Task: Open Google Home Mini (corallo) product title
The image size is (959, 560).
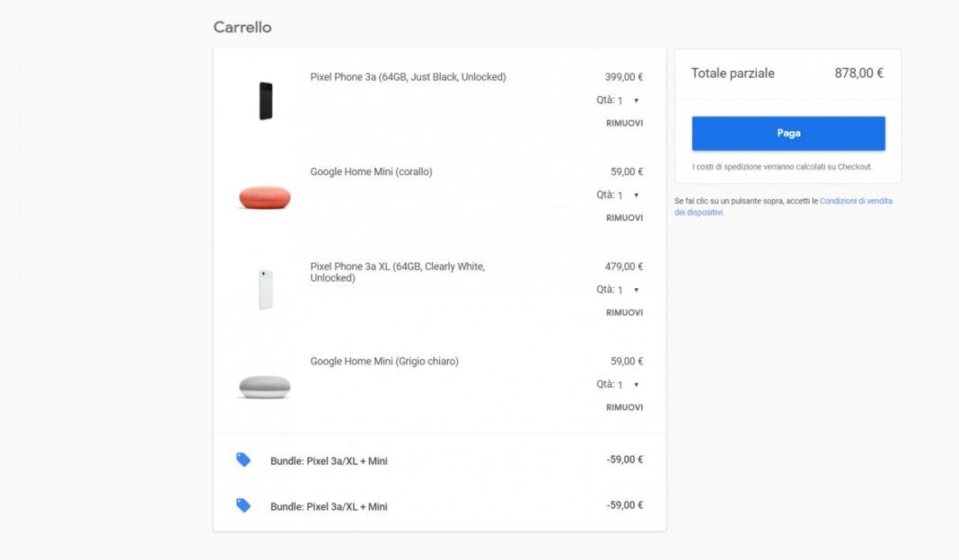Action: click(371, 171)
